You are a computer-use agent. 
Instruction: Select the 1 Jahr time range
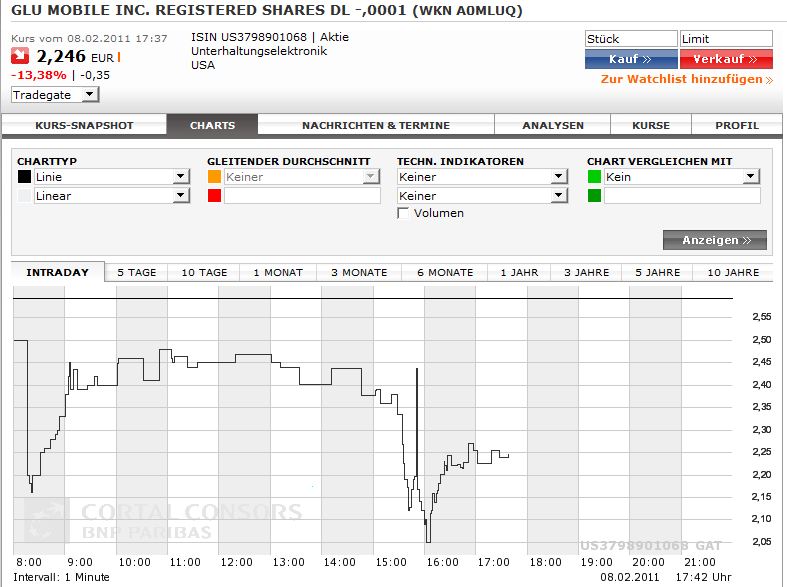coord(519,272)
